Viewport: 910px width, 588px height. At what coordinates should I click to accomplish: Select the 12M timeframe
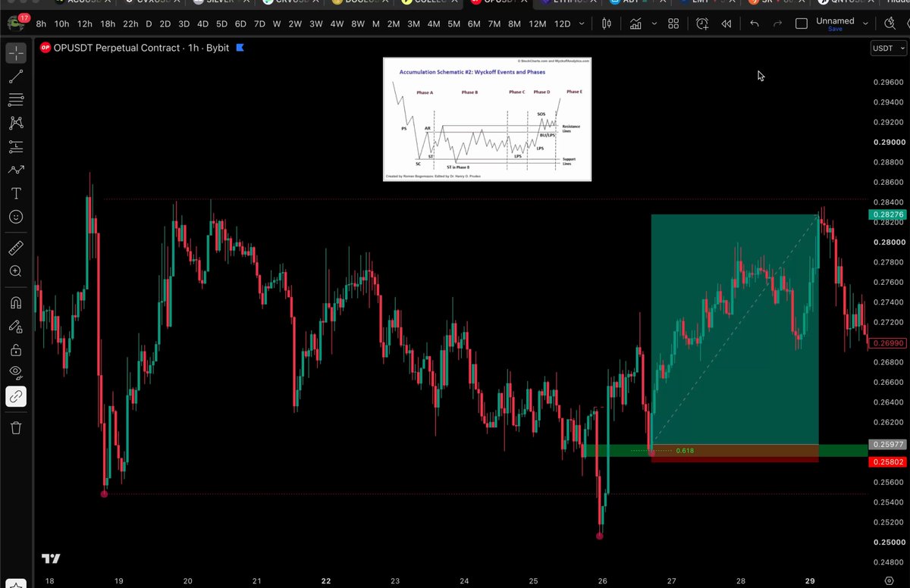pyautogui.click(x=537, y=23)
